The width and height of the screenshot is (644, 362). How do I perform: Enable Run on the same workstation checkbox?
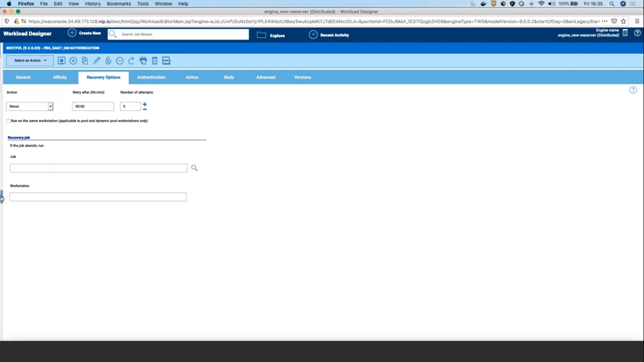tap(8, 121)
